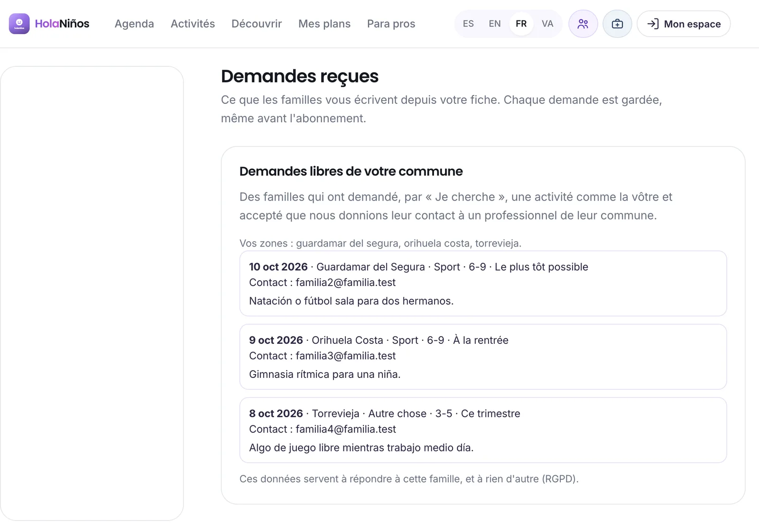Click contact familia2@familia.test
The height and width of the screenshot is (532, 759).
[x=345, y=283]
